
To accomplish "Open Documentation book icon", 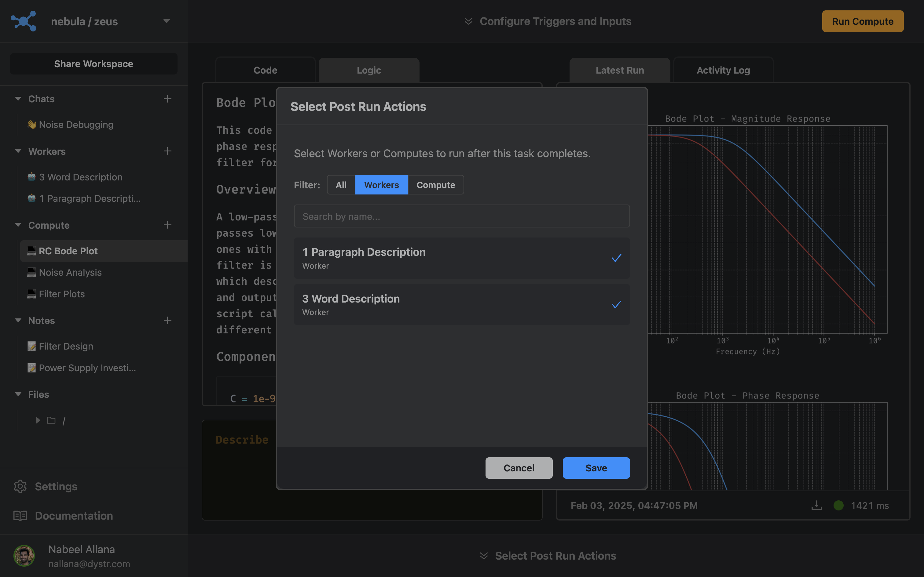I will 20,516.
